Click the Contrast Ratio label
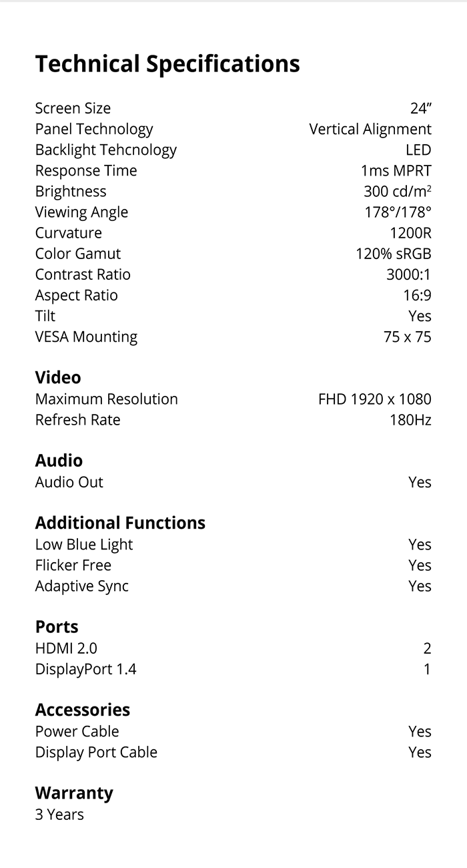 [83, 274]
